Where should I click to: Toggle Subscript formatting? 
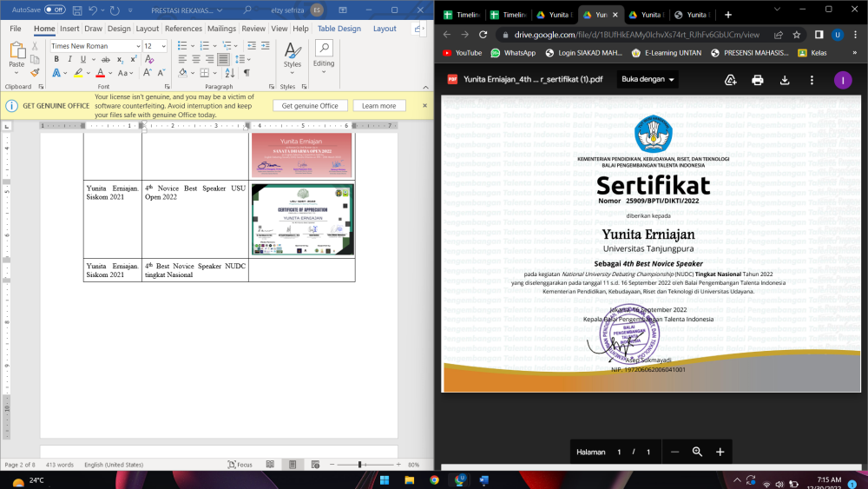120,59
